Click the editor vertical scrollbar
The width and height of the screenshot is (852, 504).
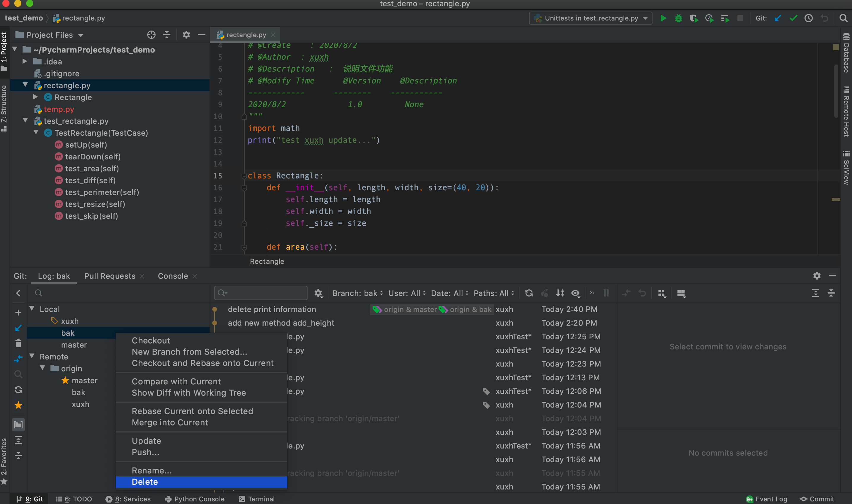pyautogui.click(x=836, y=92)
